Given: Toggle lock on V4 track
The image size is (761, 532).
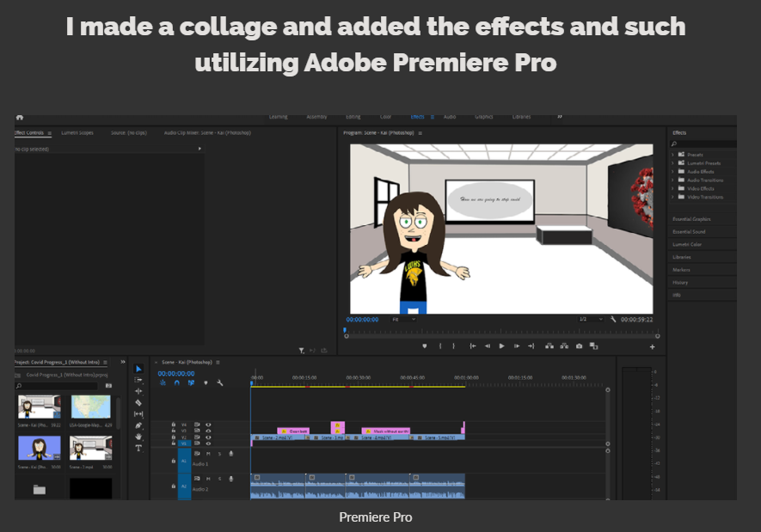Looking at the screenshot, I should [x=173, y=425].
